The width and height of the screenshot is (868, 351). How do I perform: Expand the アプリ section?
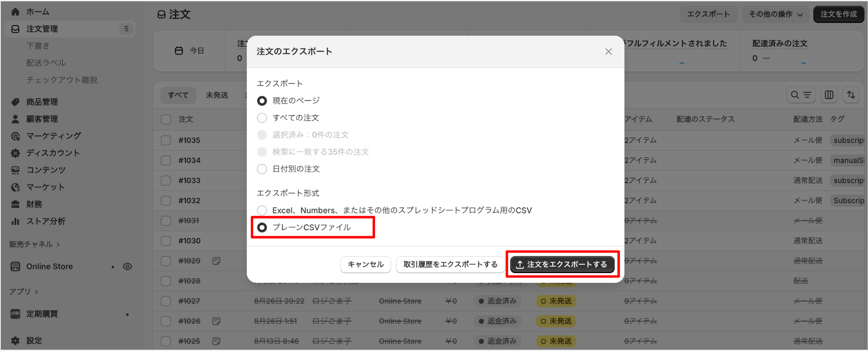[x=24, y=291]
